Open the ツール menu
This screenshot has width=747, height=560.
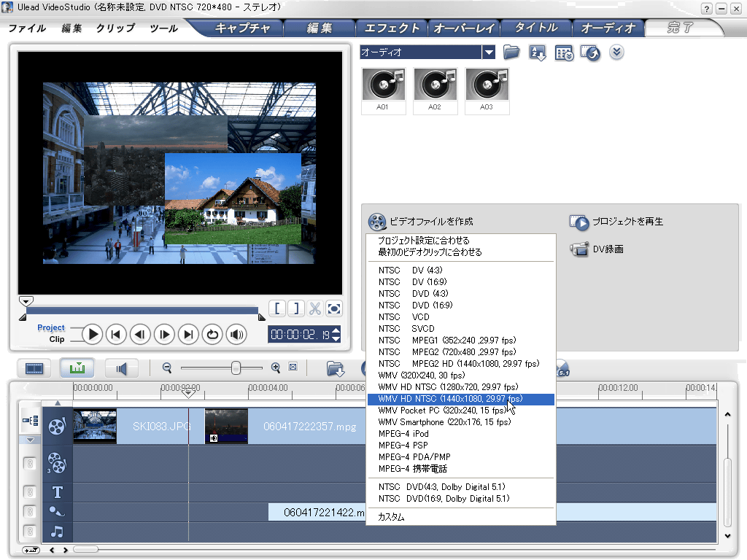(163, 28)
